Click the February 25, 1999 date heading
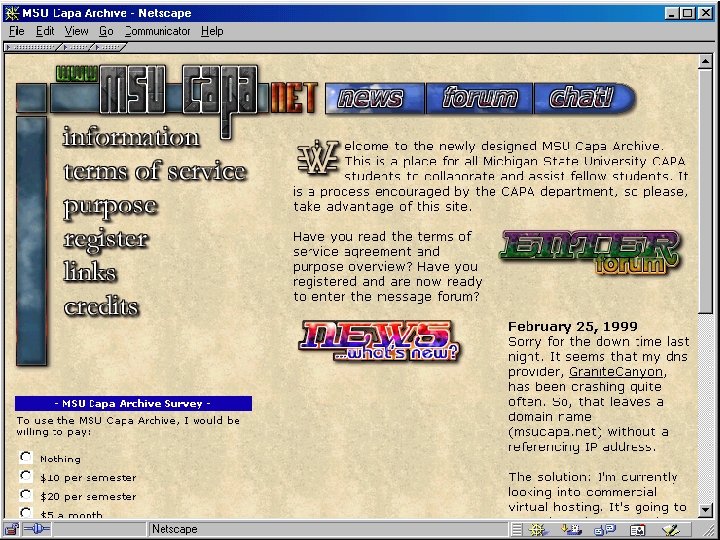Viewport: 720px width, 540px height. click(573, 326)
